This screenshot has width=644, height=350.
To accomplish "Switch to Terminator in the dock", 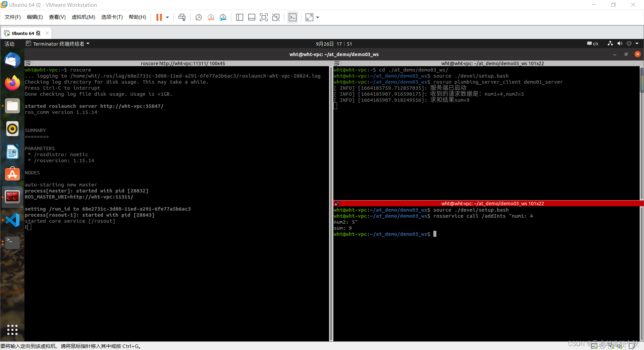I will pyautogui.click(x=12, y=197).
